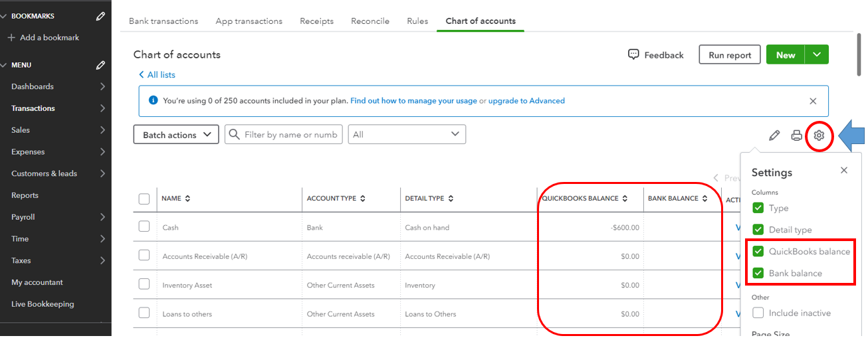868x344 pixels.
Task: Uncheck the QuickBooks balance column checkbox
Action: click(758, 252)
